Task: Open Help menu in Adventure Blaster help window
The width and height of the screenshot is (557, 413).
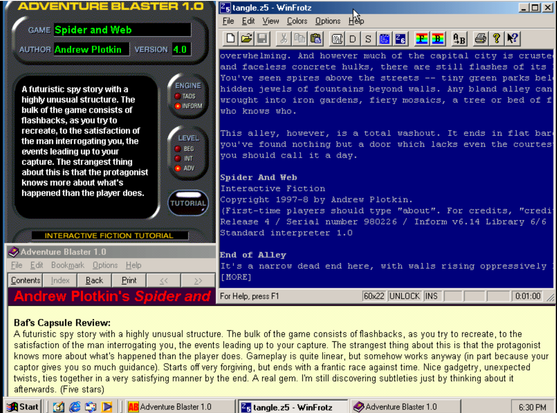Action: pyautogui.click(x=133, y=265)
